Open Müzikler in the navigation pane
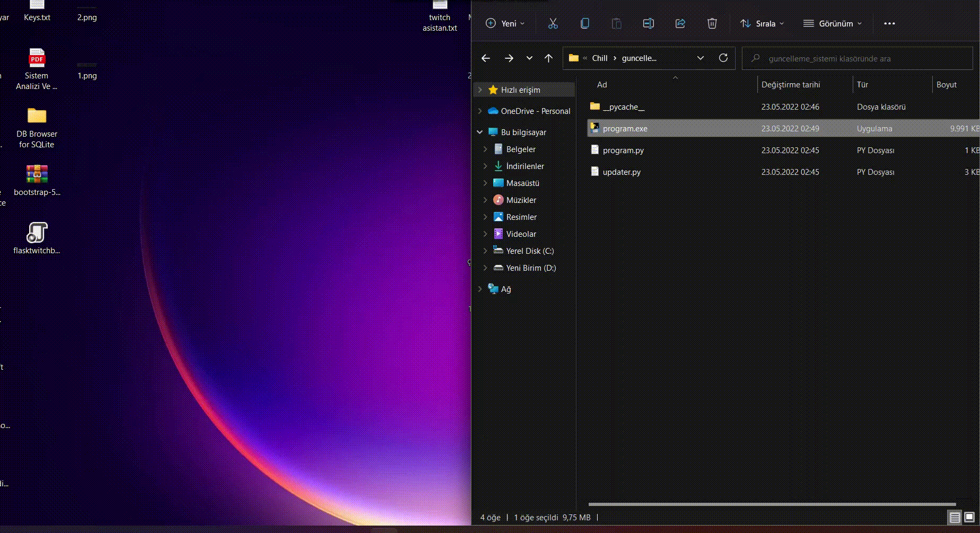980x533 pixels. (521, 200)
